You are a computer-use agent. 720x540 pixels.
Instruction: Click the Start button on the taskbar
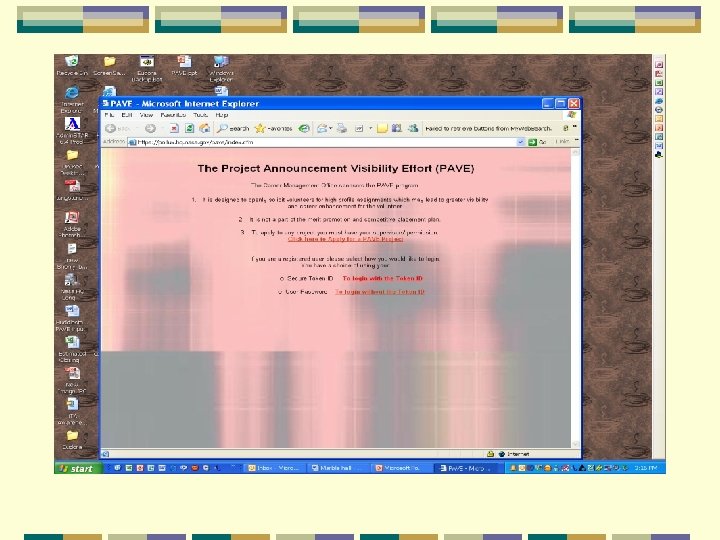(78, 468)
